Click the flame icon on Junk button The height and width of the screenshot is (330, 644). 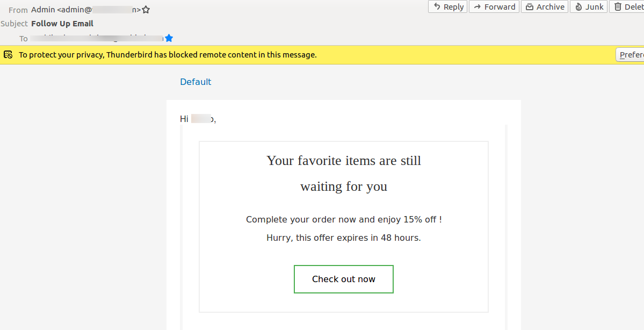click(x=580, y=6)
